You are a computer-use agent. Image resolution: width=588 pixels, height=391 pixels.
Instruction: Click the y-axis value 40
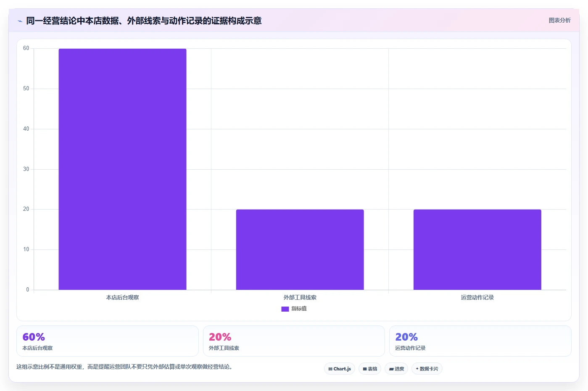point(26,129)
